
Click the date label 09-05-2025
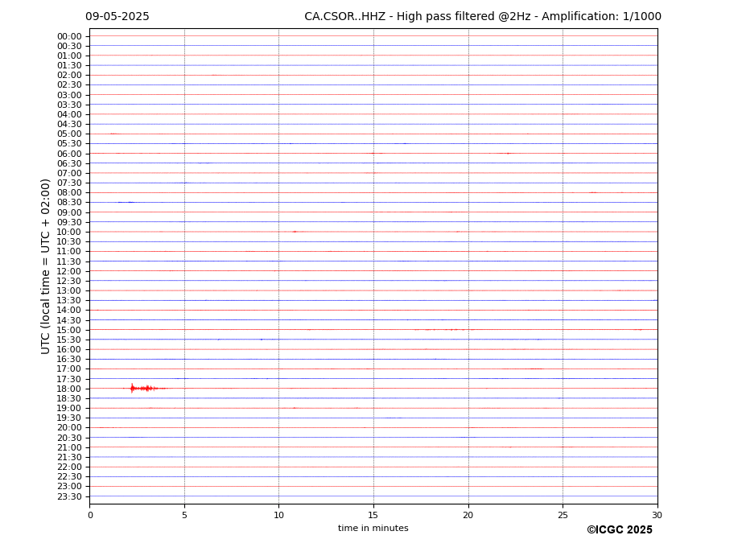point(117,17)
